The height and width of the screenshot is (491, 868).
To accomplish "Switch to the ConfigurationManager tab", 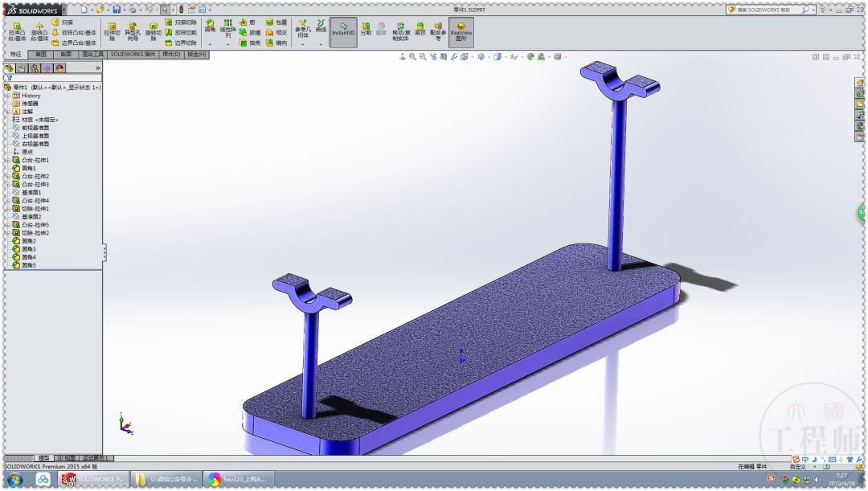I will click(36, 68).
